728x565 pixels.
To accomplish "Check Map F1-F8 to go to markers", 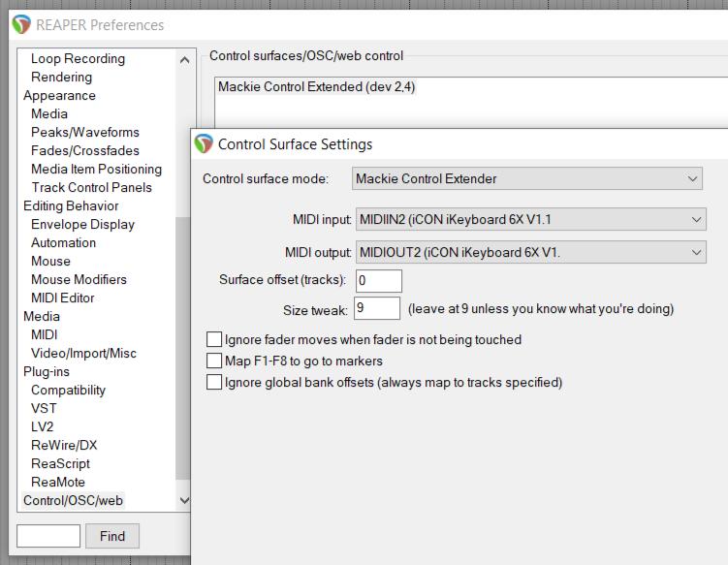I will 214,361.
